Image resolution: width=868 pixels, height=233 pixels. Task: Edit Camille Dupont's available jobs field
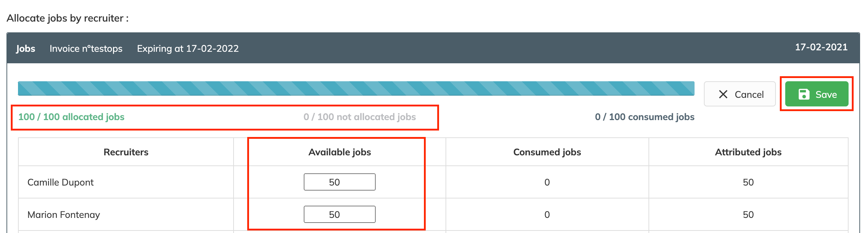point(339,182)
